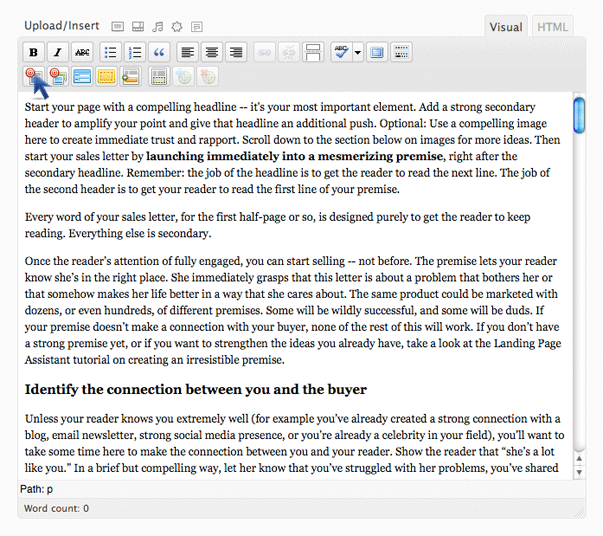Viewport: 603px width, 536px height.
Task: Align text to the left
Action: 188,52
